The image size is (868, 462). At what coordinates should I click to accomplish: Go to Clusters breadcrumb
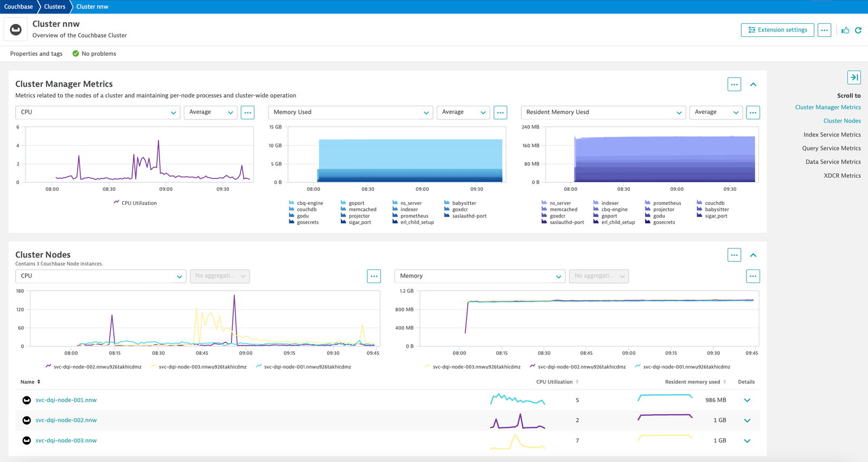[x=54, y=7]
